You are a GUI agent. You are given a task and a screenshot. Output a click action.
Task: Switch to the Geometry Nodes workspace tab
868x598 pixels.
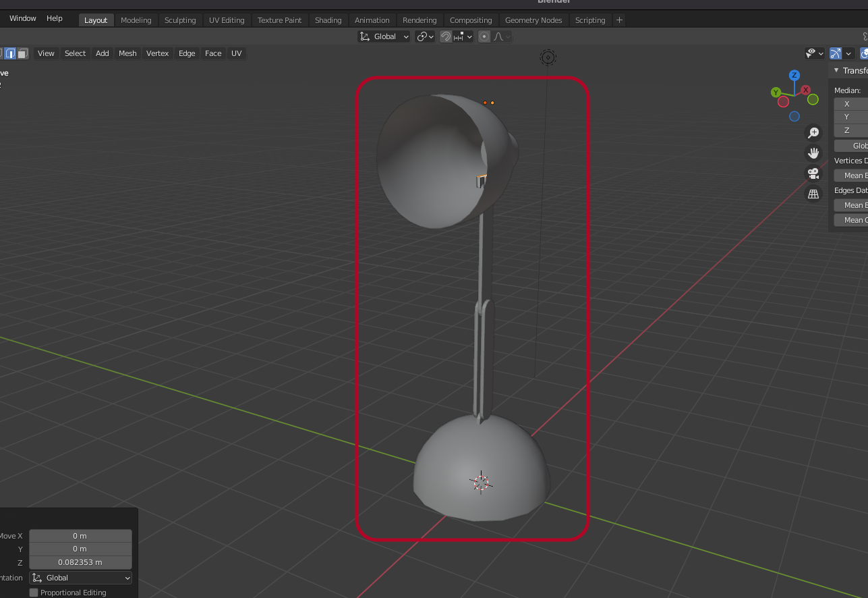533,20
